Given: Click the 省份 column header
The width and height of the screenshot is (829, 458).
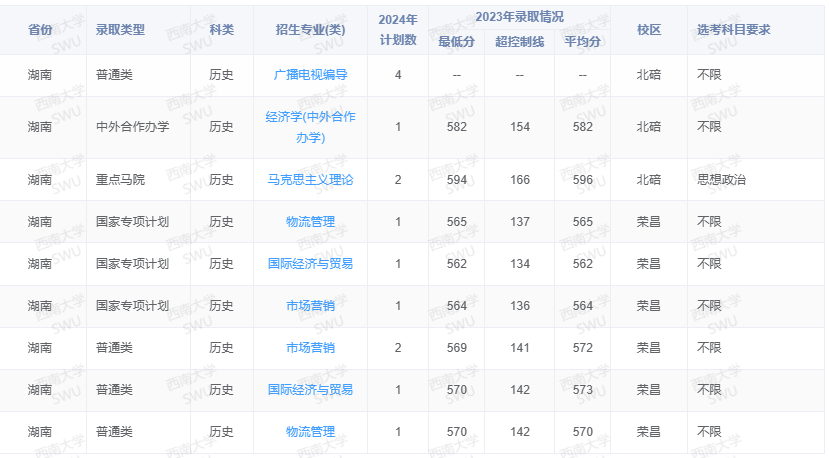Looking at the screenshot, I should [40, 30].
